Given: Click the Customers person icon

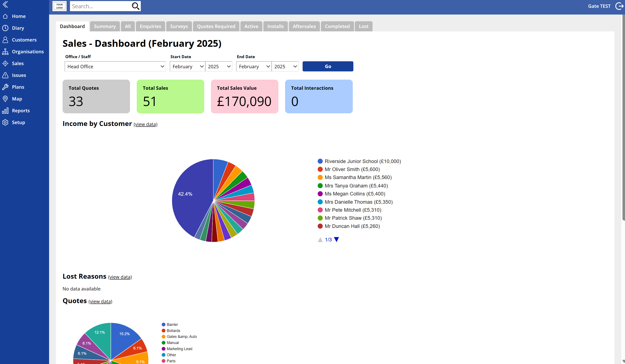Looking at the screenshot, I should coord(5,40).
